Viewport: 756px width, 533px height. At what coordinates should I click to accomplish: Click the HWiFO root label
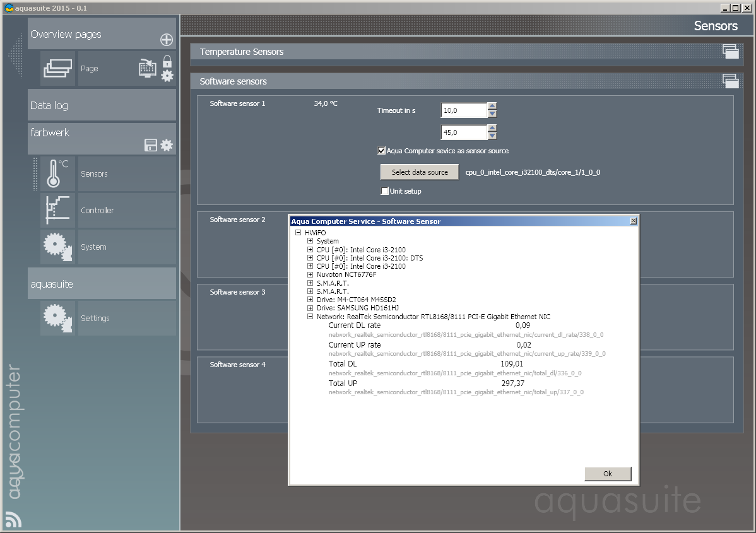(316, 233)
